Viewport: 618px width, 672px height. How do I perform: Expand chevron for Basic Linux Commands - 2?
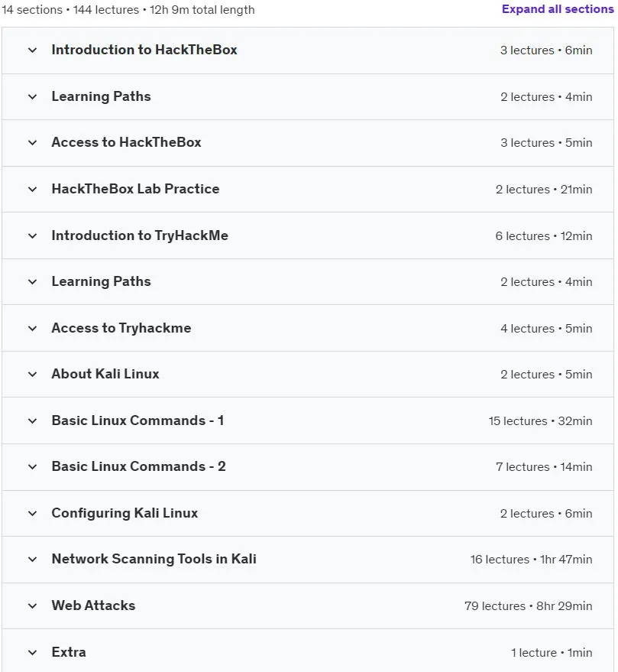[32, 466]
